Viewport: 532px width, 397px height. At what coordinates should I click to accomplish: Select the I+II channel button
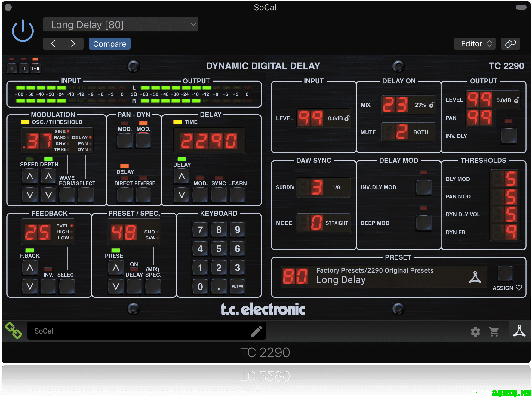pos(35,69)
